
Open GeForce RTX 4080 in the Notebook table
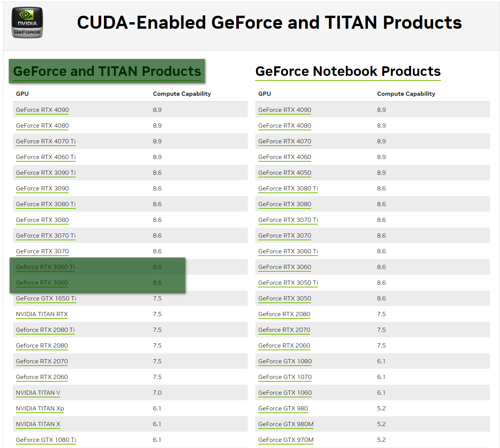pyautogui.click(x=285, y=126)
